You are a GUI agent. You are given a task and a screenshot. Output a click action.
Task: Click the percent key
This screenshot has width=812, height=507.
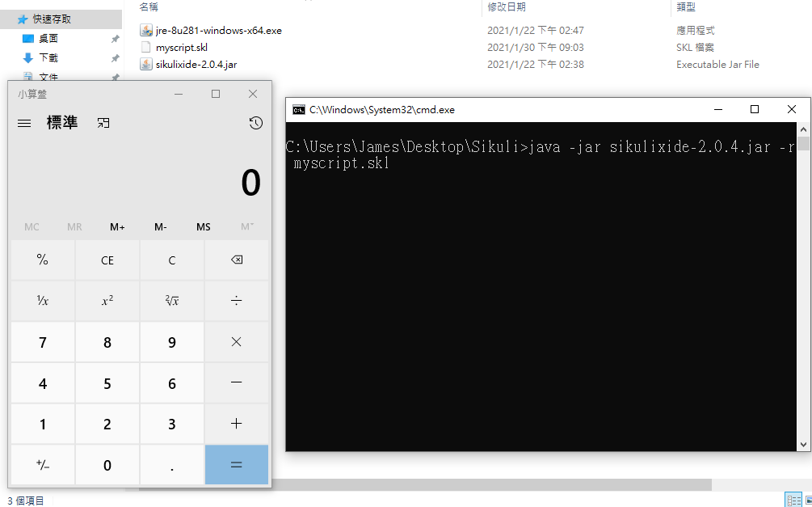coord(43,260)
